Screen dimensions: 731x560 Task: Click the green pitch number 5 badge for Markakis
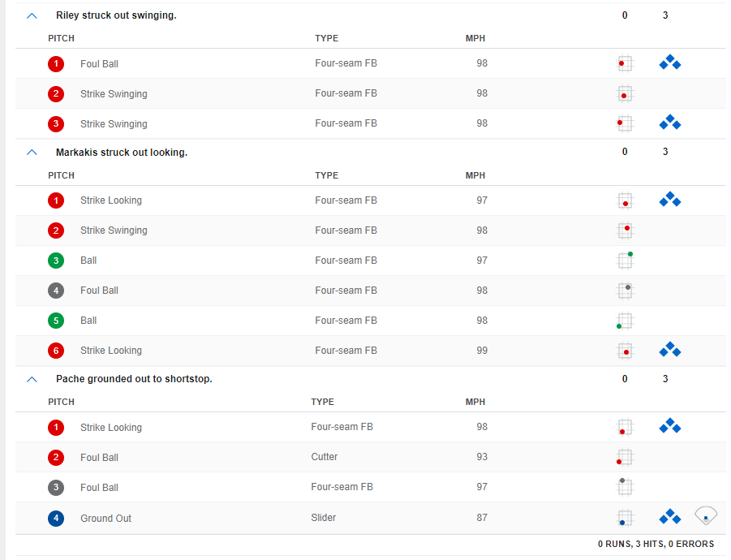55,321
